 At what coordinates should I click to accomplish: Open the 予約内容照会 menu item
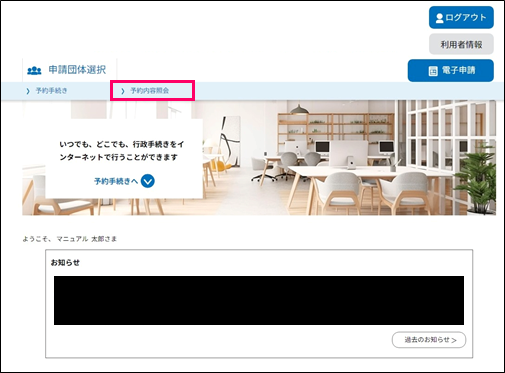149,91
